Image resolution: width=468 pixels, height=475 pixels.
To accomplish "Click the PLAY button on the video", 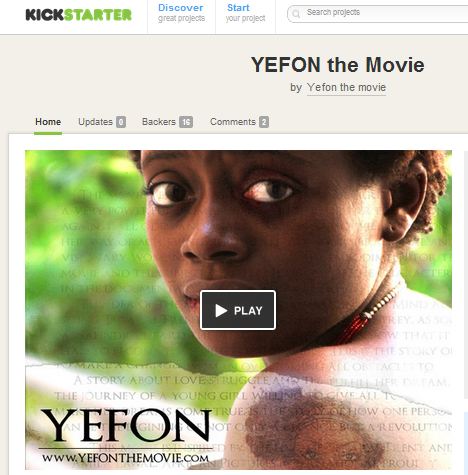I will tap(238, 310).
